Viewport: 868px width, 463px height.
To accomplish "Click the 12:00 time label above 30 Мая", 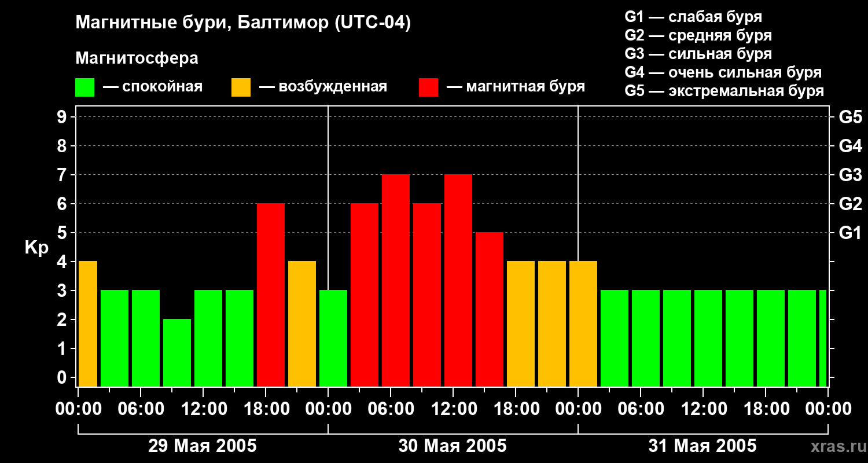I will click(453, 409).
